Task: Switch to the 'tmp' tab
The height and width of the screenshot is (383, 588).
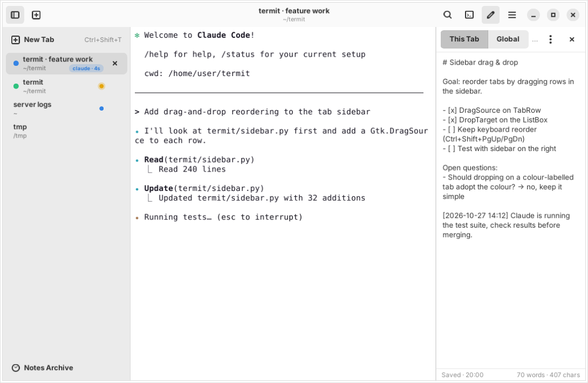Action: [66, 131]
